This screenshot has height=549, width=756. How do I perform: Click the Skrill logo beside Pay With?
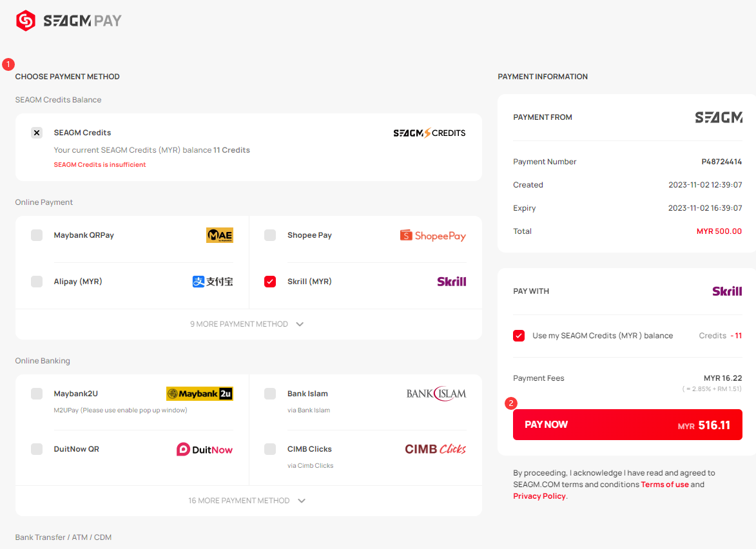[x=727, y=291]
